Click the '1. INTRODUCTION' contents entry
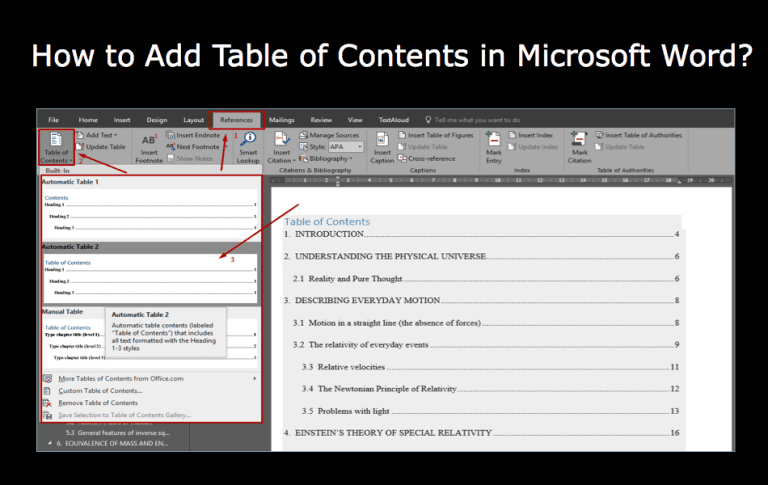This screenshot has width=768, height=485. [482, 234]
